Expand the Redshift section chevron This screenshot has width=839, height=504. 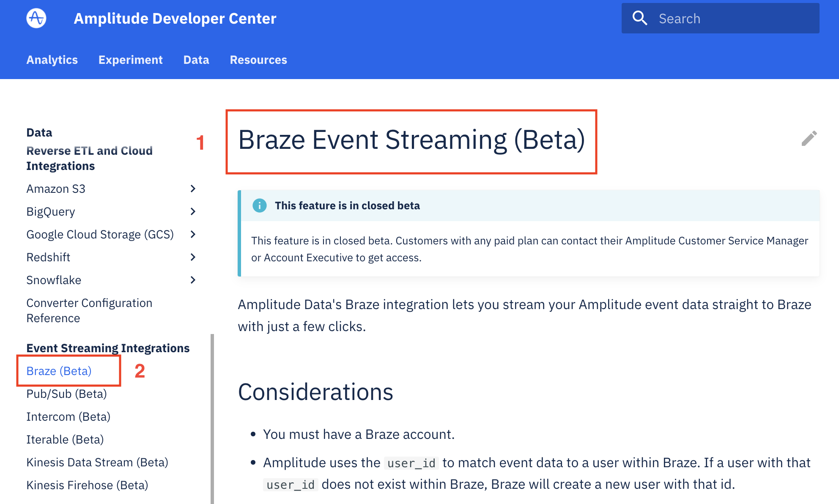click(193, 257)
